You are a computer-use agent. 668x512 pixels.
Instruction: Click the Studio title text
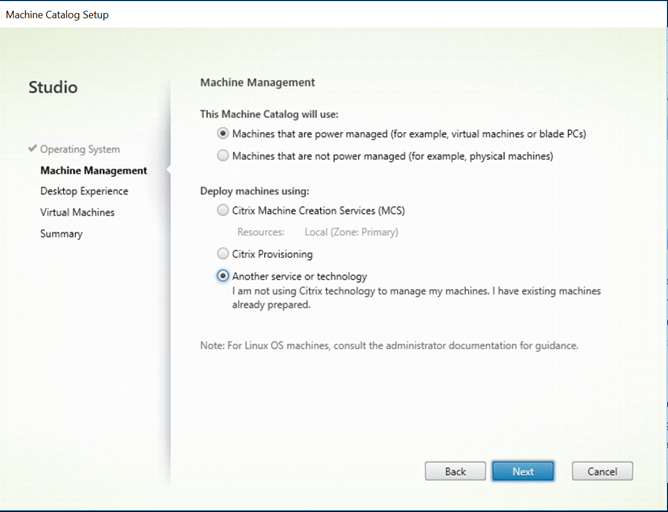point(53,87)
